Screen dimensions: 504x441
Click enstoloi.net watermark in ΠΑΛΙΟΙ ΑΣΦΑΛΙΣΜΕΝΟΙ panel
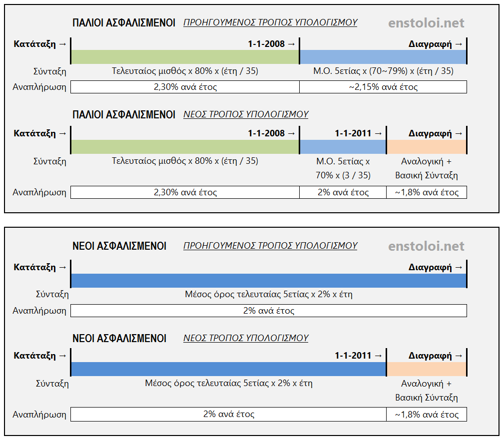426,23
